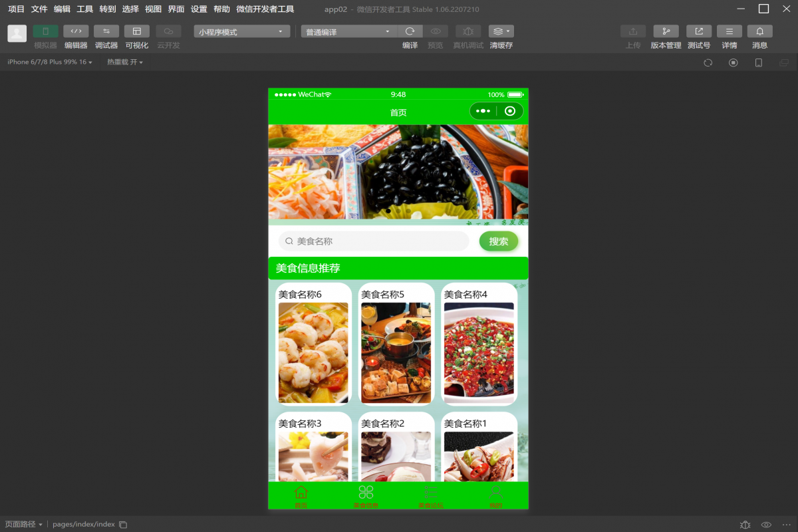Copy the page path using the copy icon

(123, 525)
